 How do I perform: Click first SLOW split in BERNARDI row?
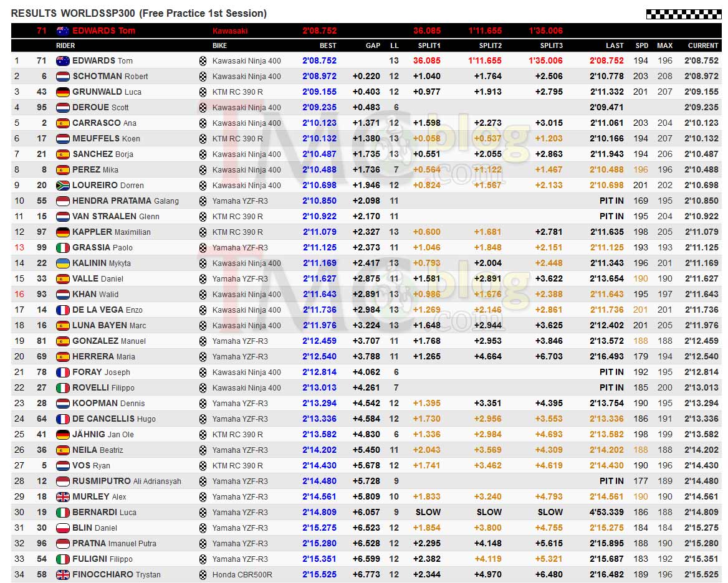(428, 513)
